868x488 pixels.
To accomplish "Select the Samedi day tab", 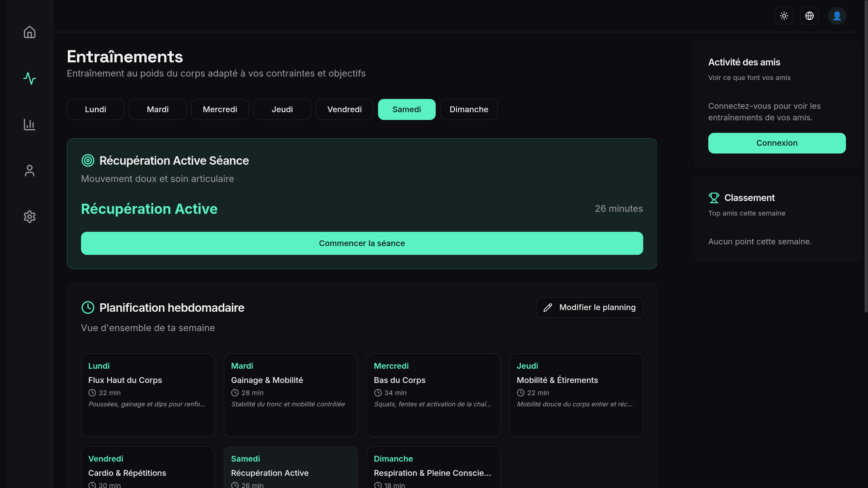I will point(407,109).
